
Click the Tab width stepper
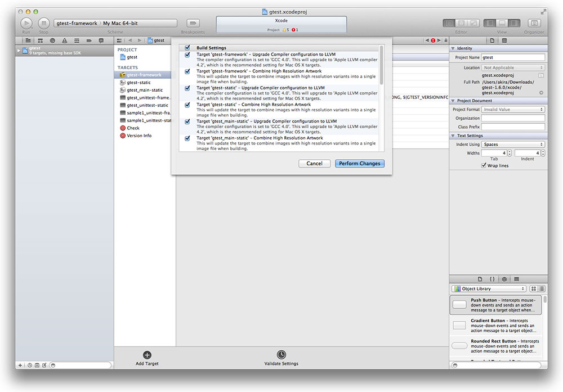510,153
